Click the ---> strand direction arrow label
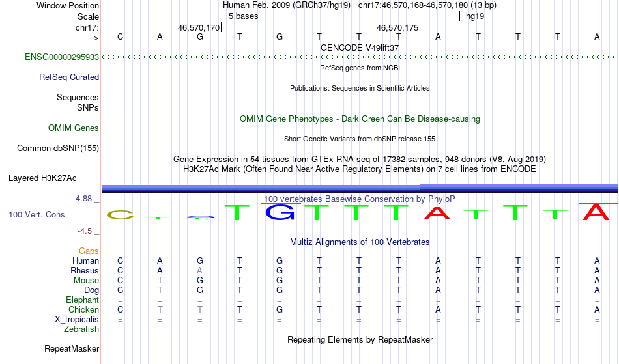Image resolution: width=619 pixels, height=364 pixels. pyautogui.click(x=93, y=38)
